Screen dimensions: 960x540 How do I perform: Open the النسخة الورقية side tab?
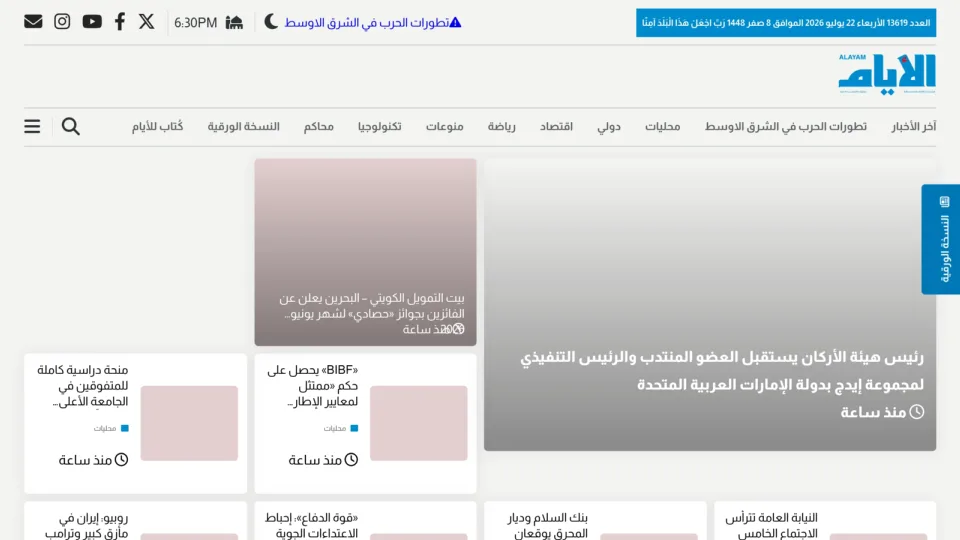[x=940, y=239]
